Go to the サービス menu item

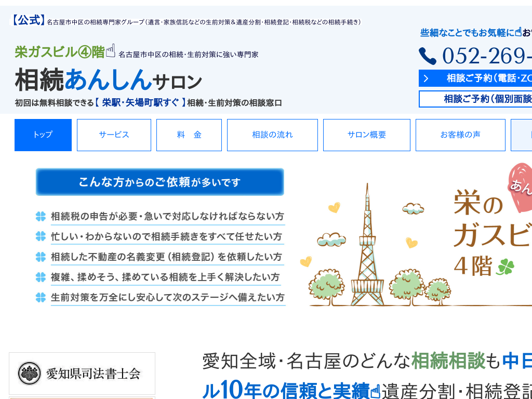[x=114, y=135]
